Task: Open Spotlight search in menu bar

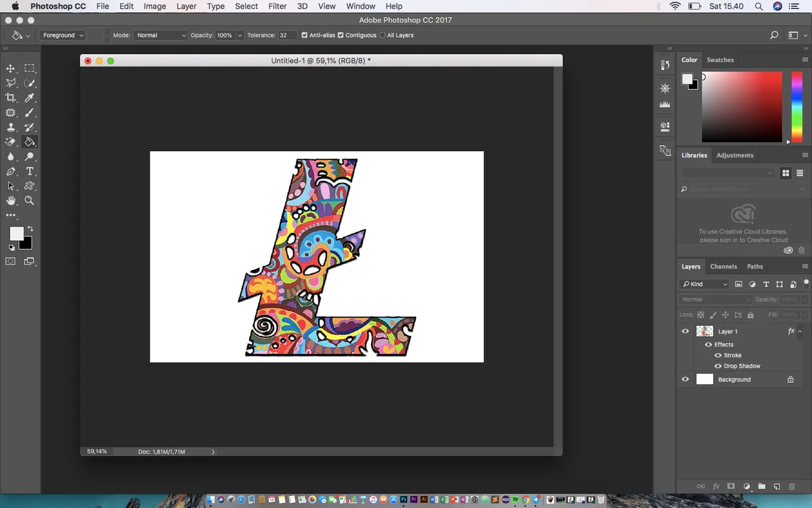Action: tap(759, 6)
